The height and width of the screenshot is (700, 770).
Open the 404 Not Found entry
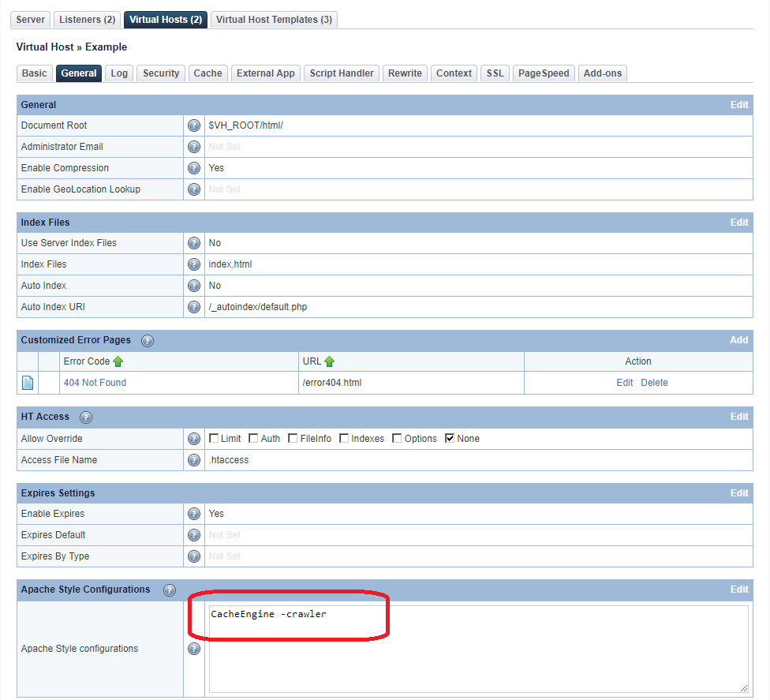pyautogui.click(x=95, y=383)
